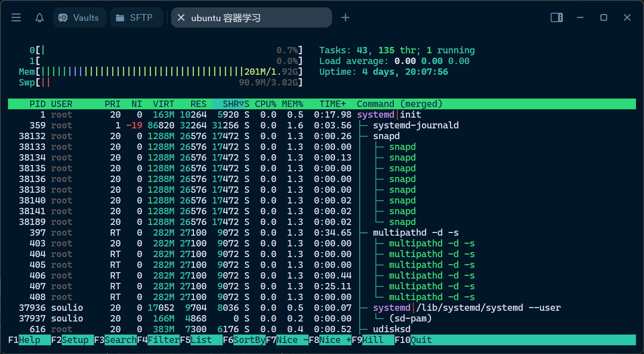The width and height of the screenshot is (644, 354).
Task: Sort by the NI column header
Action: coord(137,104)
